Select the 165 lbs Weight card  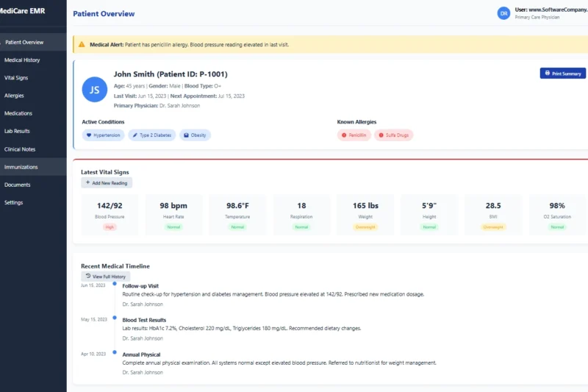pyautogui.click(x=365, y=215)
